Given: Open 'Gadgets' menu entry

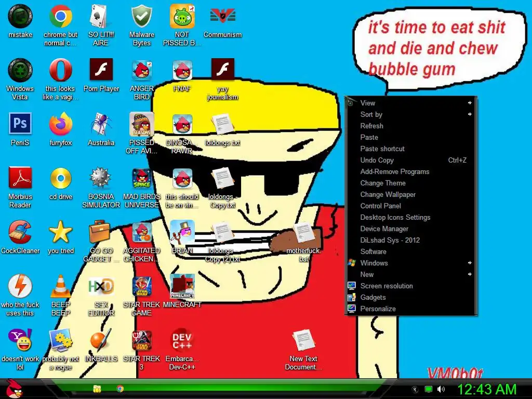Looking at the screenshot, I should (x=411, y=298).
